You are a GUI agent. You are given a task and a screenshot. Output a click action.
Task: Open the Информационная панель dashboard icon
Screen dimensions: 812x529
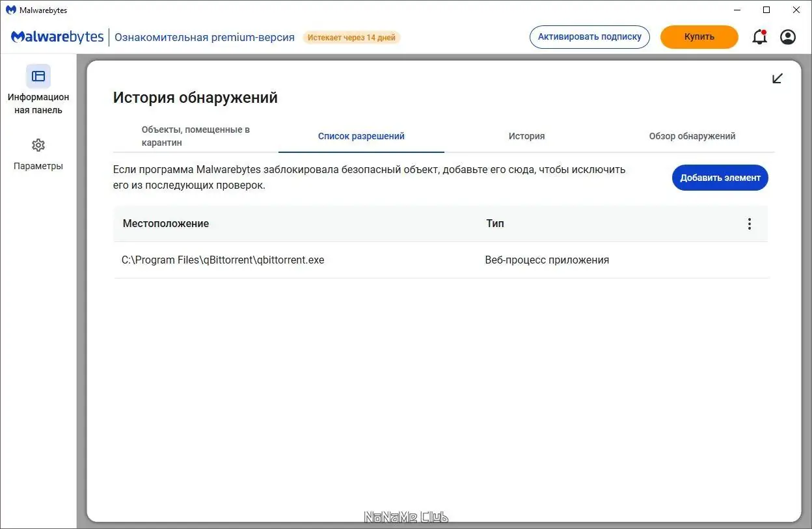38,76
